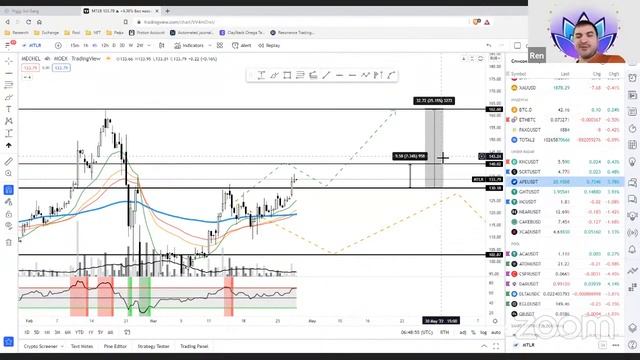Switch to the Trading Panel tab
The width and height of the screenshot is (640, 360).
pos(194,346)
